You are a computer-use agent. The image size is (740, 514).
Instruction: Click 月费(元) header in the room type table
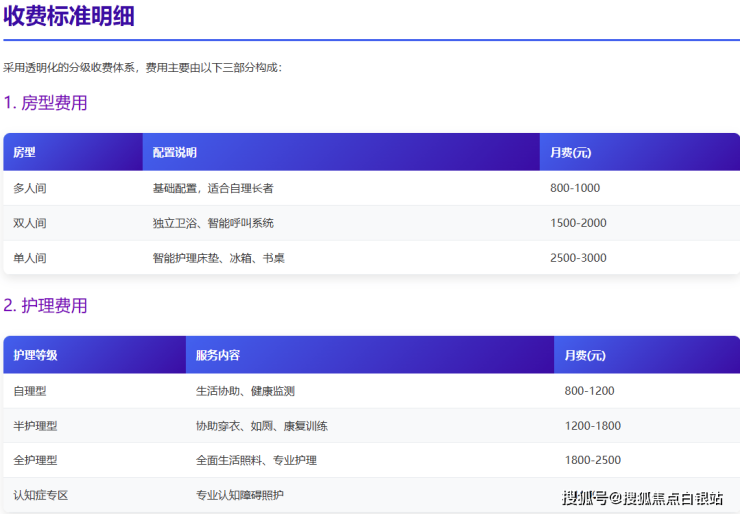point(570,152)
